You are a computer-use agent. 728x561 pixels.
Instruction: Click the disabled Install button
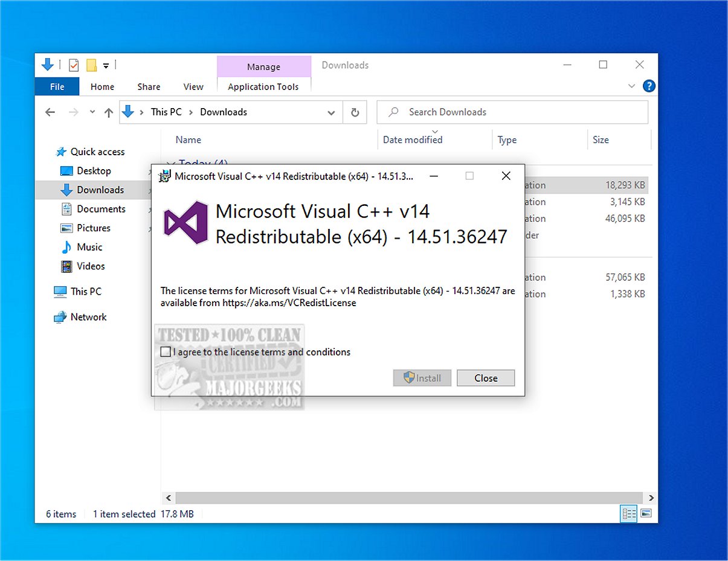[422, 378]
